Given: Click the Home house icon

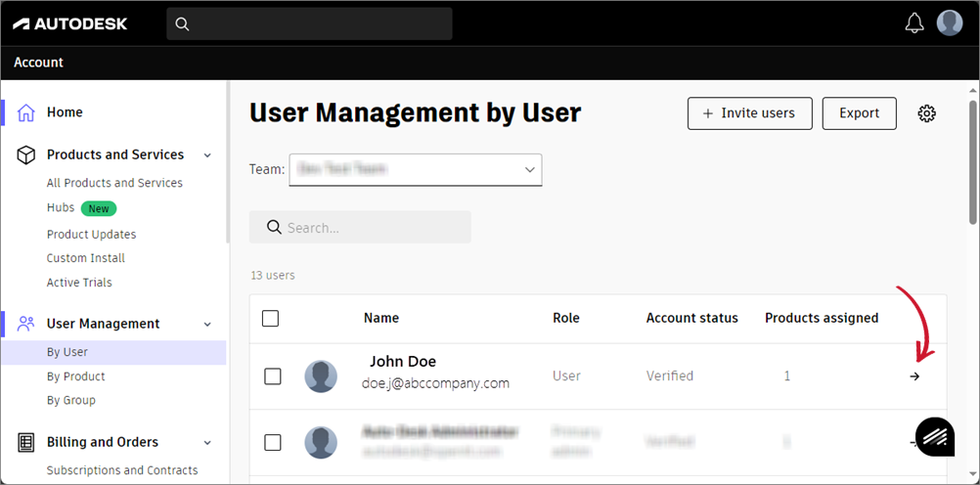Looking at the screenshot, I should pos(25,112).
